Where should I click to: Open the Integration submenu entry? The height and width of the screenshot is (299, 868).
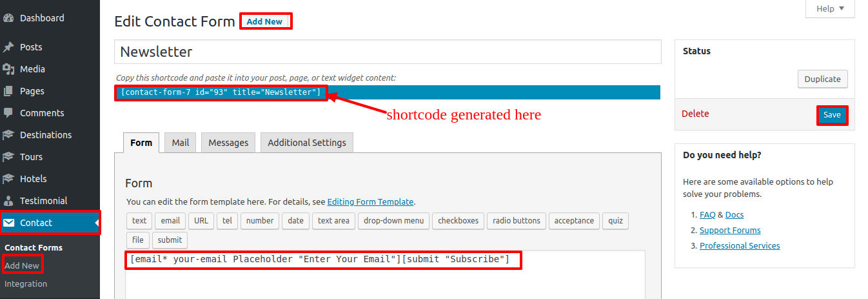[x=26, y=284]
